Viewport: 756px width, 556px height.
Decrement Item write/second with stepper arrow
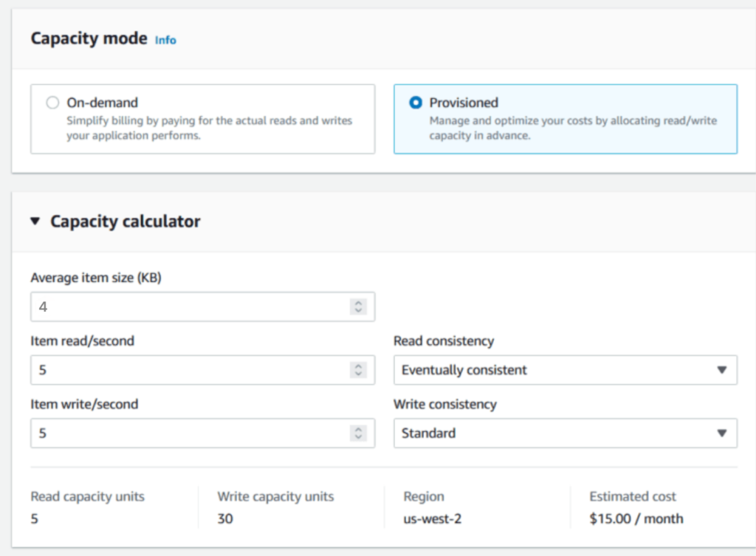pos(359,436)
